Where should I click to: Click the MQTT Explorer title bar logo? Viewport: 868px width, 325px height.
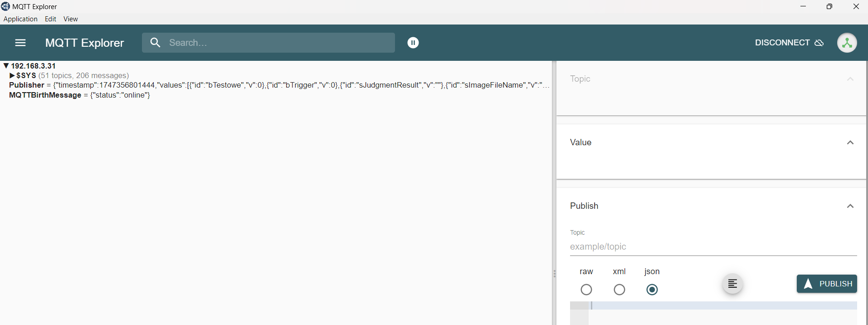click(5, 6)
